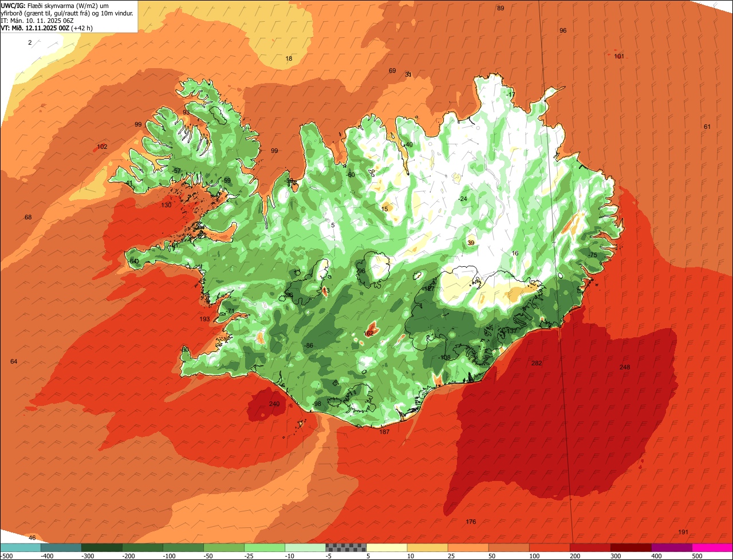The height and width of the screenshot is (560, 733).
Task: Click the map value 96
Action: 563,30
